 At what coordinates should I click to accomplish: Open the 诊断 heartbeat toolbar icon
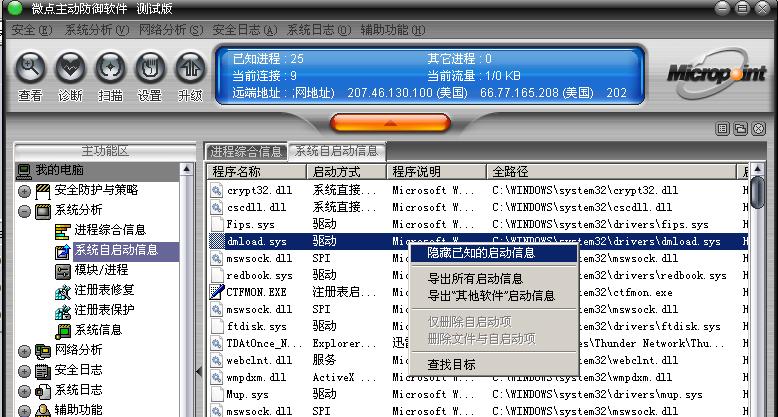point(70,69)
